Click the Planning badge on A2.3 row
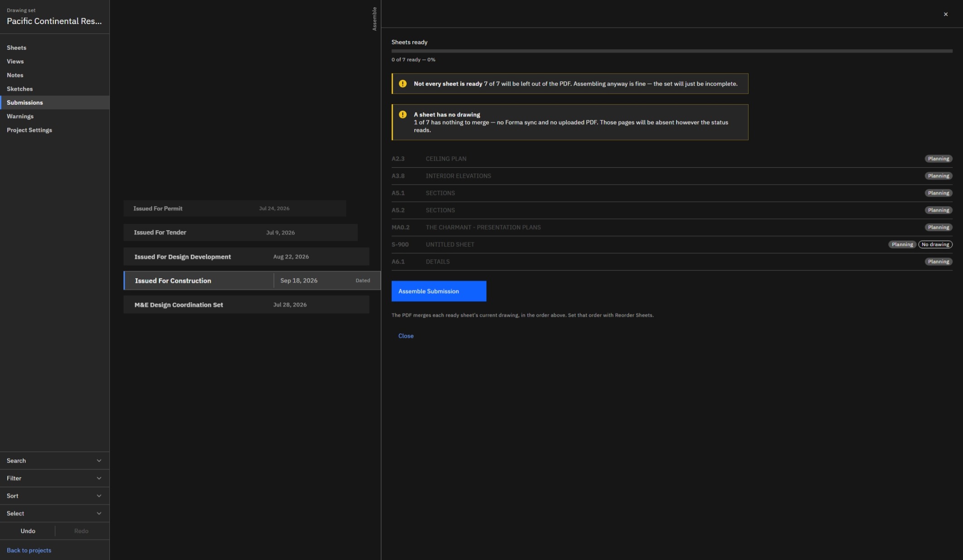This screenshot has height=560, width=963. tap(939, 159)
